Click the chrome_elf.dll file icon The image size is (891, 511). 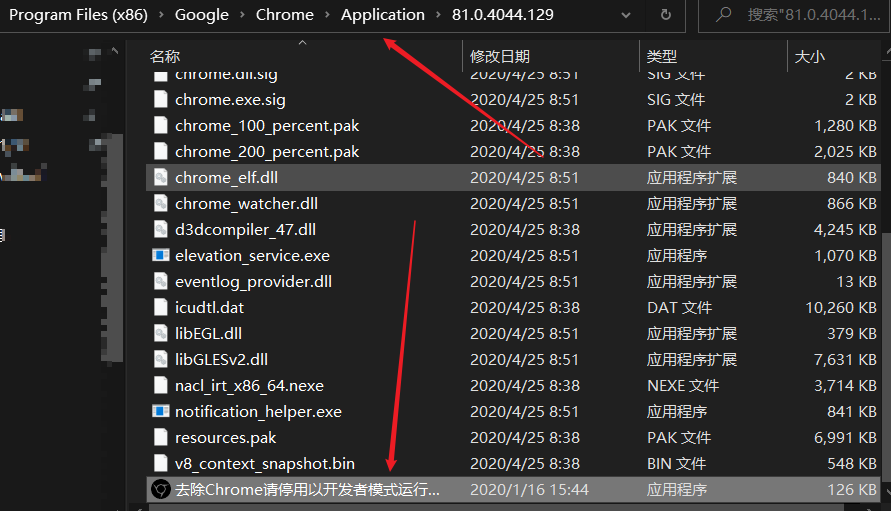tap(160, 177)
